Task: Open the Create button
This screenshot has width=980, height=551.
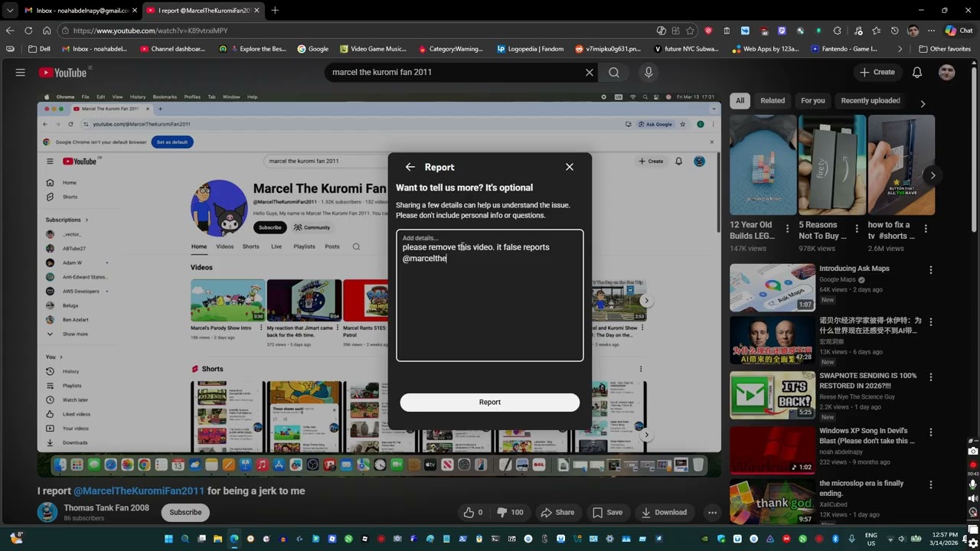Action: [x=877, y=72]
